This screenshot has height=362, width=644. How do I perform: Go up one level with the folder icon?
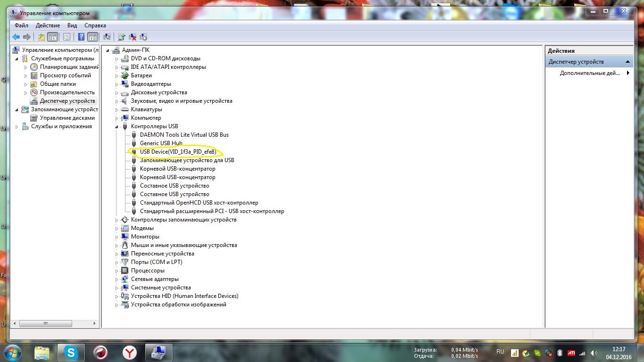coord(41,37)
